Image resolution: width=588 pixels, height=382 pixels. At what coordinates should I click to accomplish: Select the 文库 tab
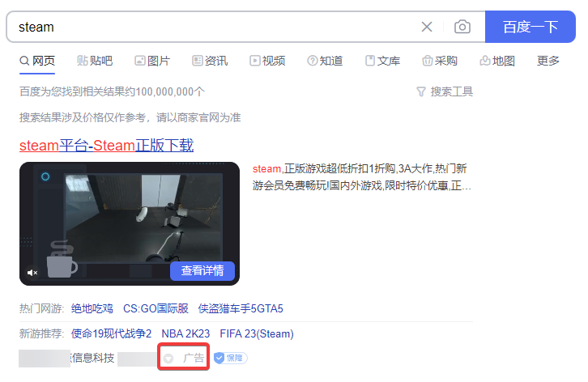[382, 61]
